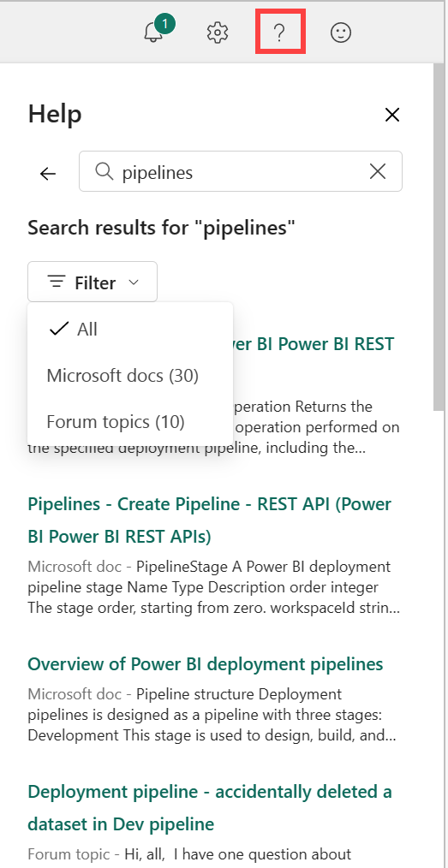Click the Help question mark icon

pyautogui.click(x=279, y=33)
